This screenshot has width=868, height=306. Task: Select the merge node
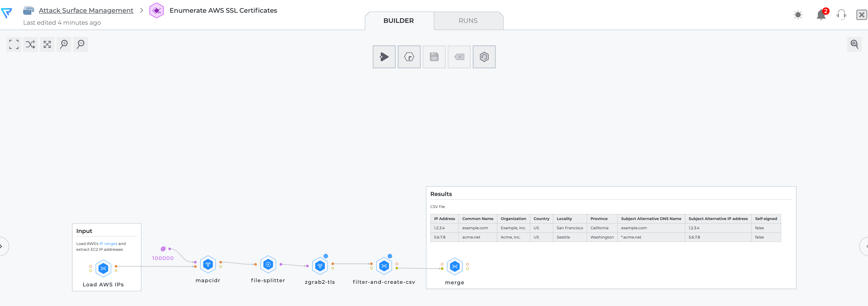[x=455, y=266]
